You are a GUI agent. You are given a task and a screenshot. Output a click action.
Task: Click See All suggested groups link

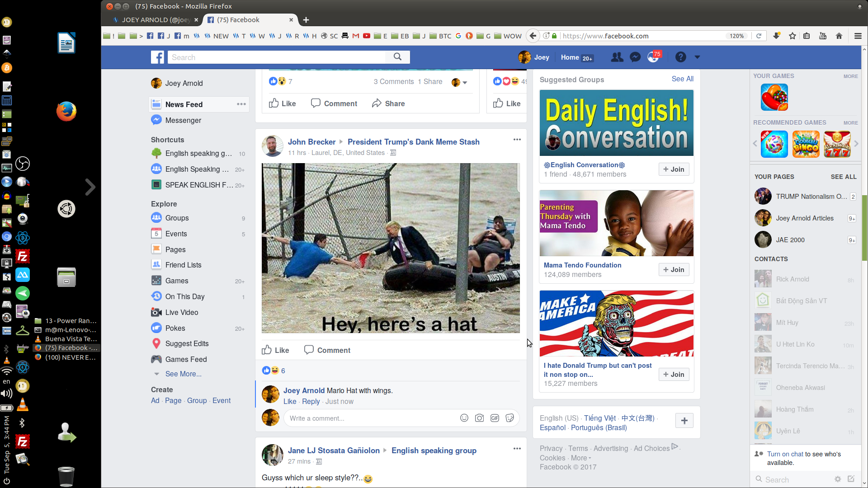coord(682,79)
